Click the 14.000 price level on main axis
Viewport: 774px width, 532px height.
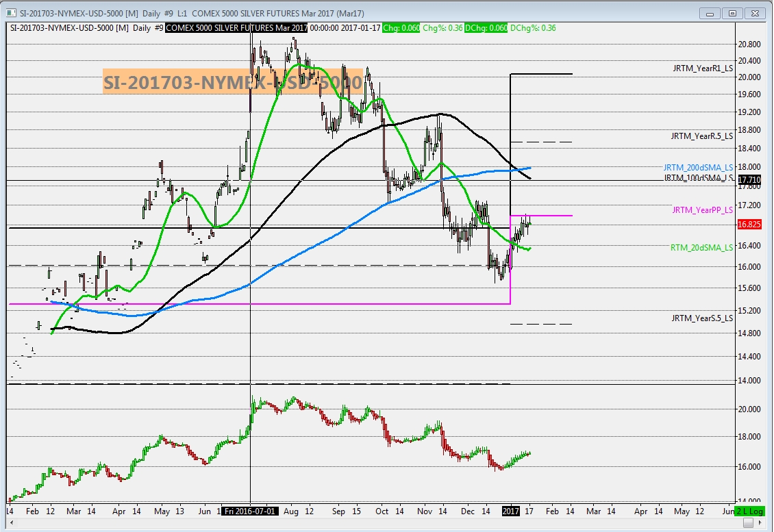[x=749, y=380]
